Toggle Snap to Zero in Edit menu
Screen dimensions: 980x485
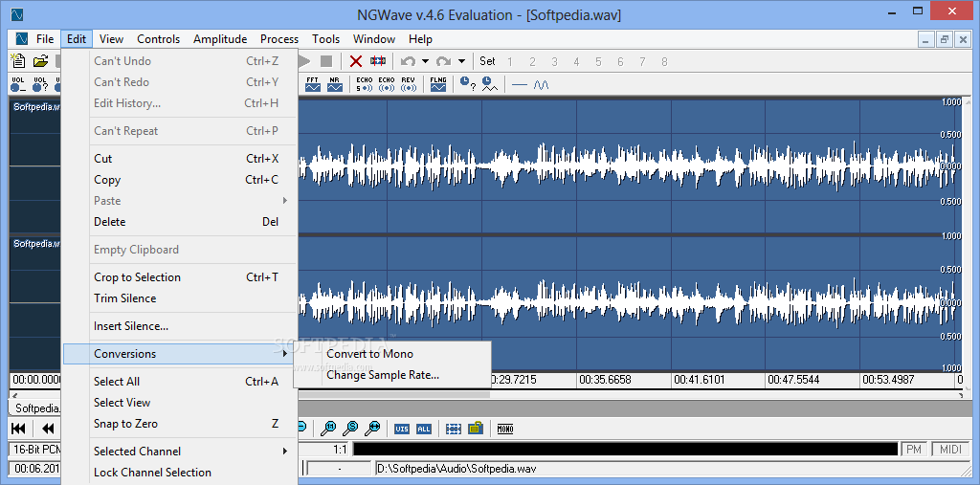click(179, 424)
